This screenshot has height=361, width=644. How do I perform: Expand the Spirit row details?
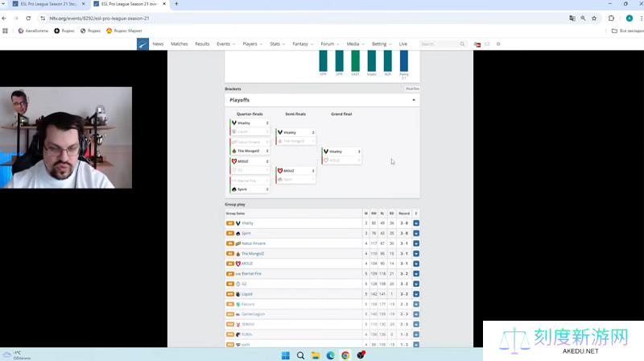click(416, 233)
